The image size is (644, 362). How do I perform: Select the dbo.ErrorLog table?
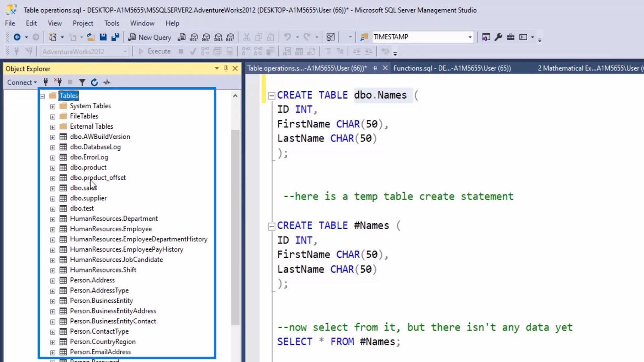tap(89, 157)
